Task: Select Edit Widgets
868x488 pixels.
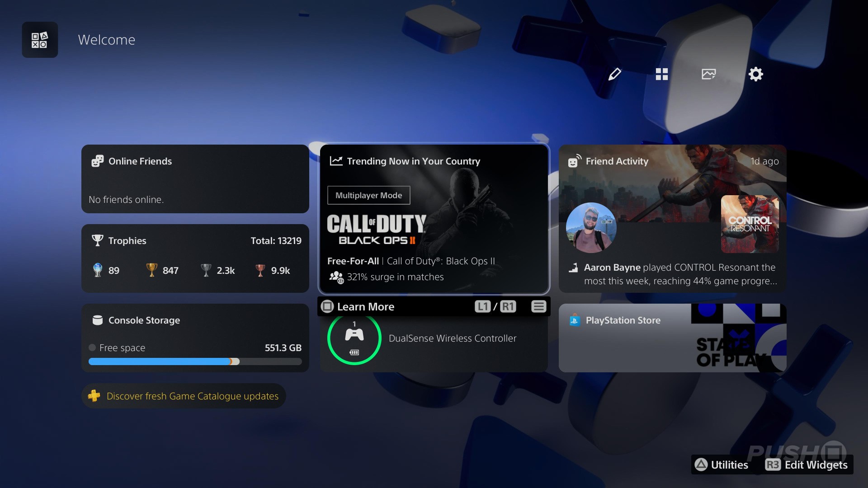Action: click(807, 465)
